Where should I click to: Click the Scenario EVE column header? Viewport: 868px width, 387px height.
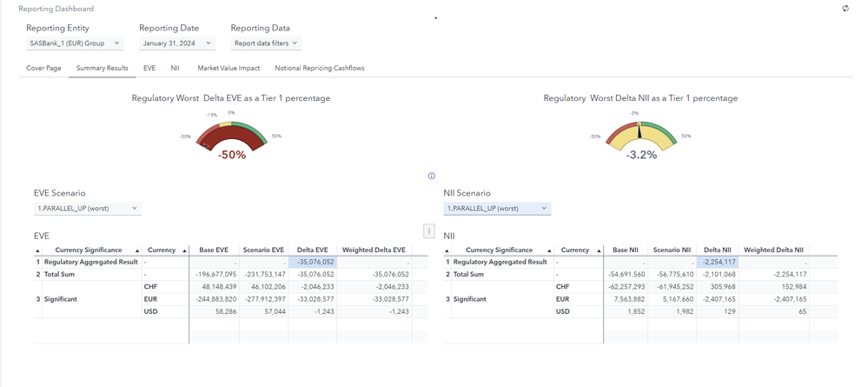[x=263, y=250]
